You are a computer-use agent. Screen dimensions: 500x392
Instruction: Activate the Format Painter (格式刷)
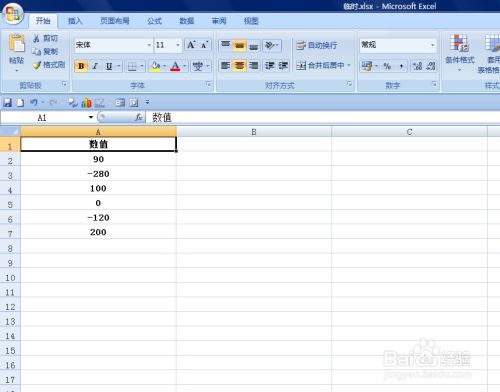49,65
